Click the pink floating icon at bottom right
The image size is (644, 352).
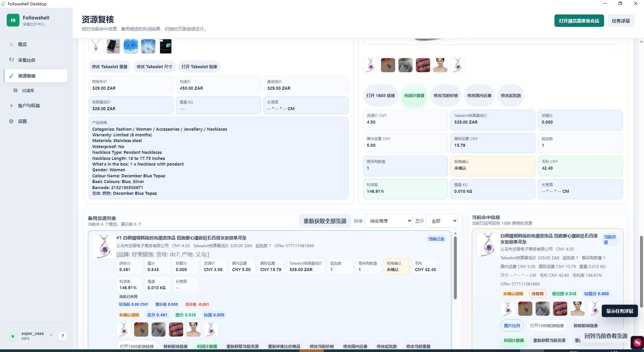point(637,342)
